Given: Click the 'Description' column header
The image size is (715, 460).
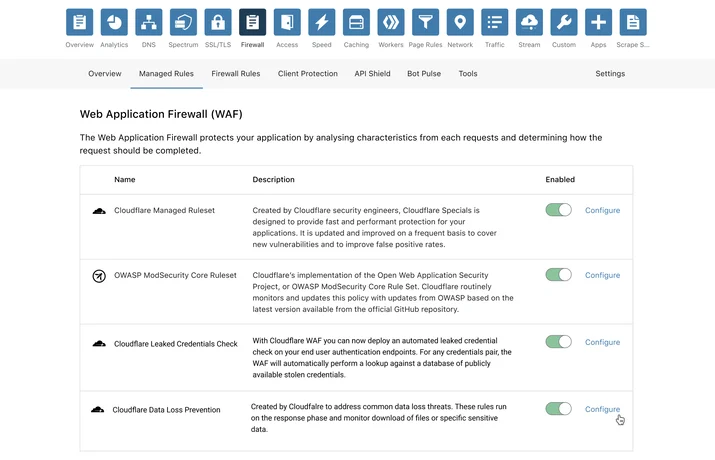Looking at the screenshot, I should coord(274,180).
